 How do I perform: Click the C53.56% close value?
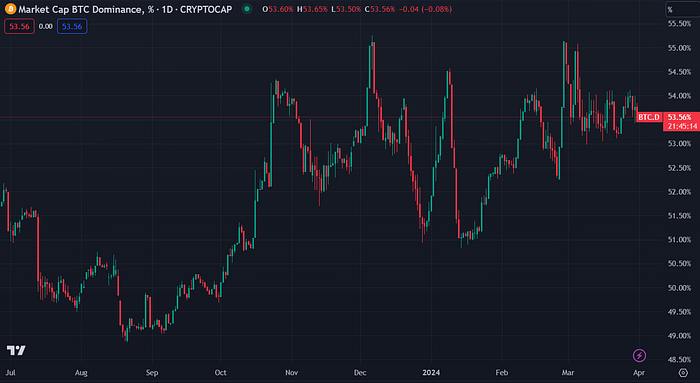(x=379, y=9)
